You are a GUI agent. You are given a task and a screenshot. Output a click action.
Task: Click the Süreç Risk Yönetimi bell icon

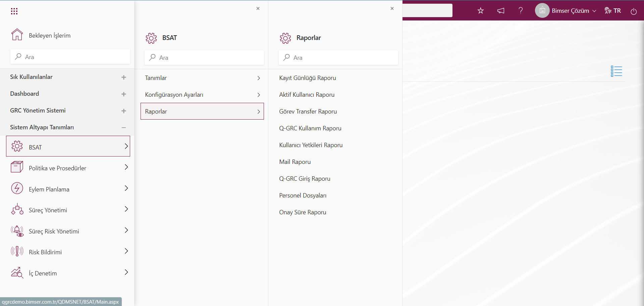(17, 231)
